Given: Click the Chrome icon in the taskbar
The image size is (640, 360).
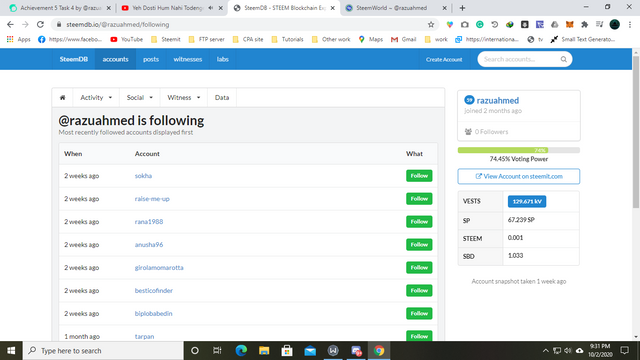Looking at the screenshot, I should point(379,351).
